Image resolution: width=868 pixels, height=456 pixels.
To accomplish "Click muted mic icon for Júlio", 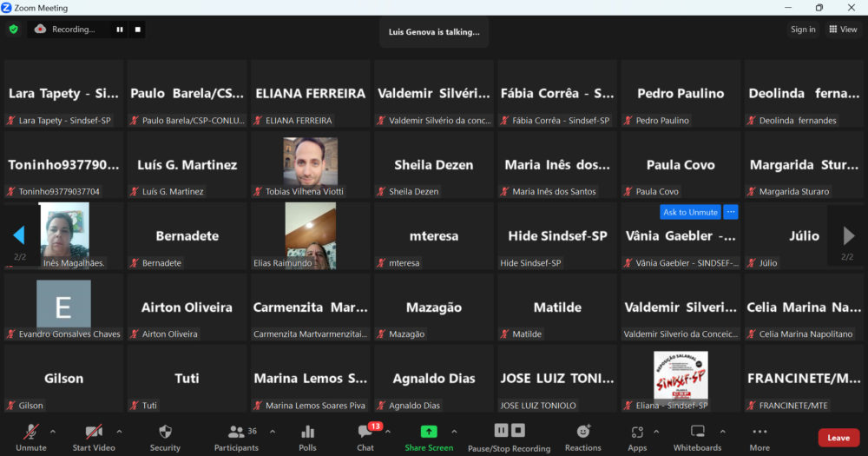I will point(751,263).
